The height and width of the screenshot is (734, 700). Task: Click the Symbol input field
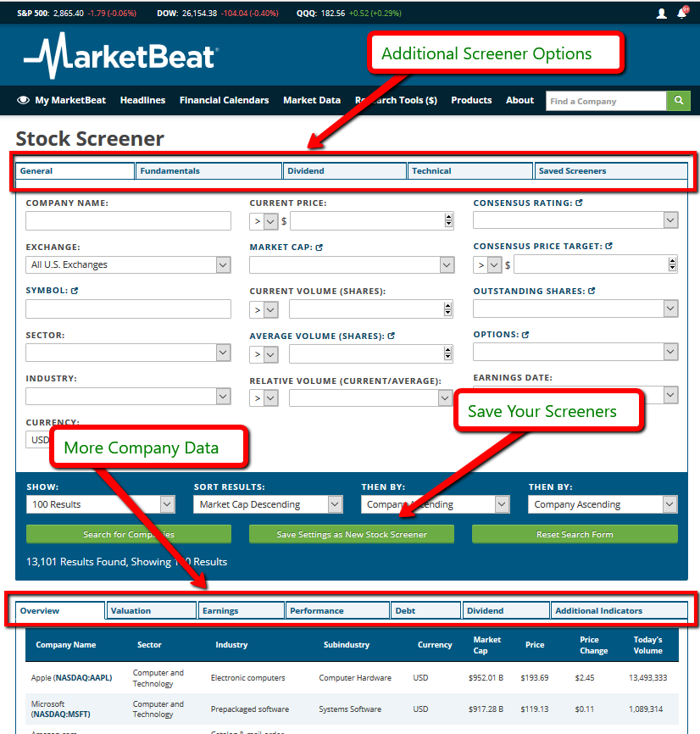click(x=128, y=309)
